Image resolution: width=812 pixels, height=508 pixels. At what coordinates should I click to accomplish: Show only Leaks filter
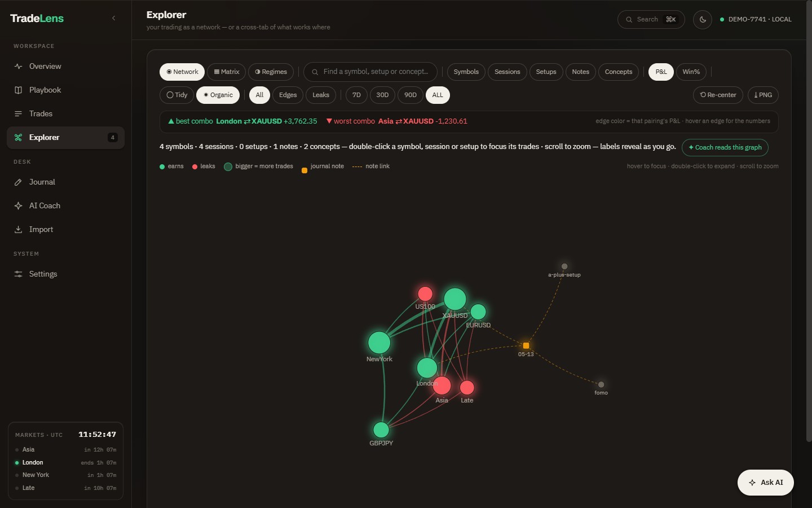click(321, 95)
